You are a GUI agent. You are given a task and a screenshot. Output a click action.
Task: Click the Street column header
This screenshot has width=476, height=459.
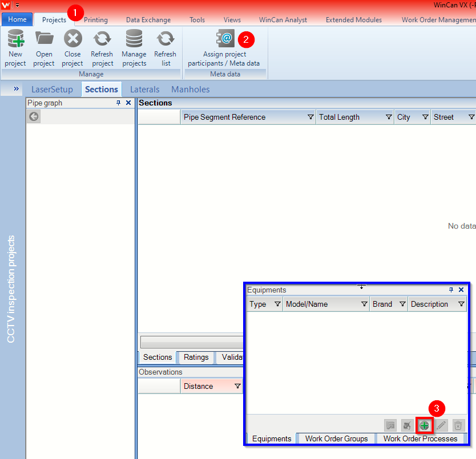454,117
